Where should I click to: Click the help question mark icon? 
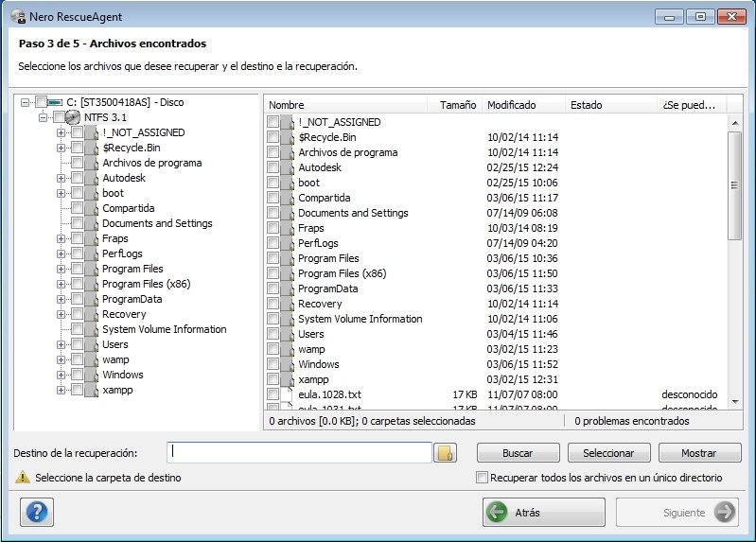point(37,512)
